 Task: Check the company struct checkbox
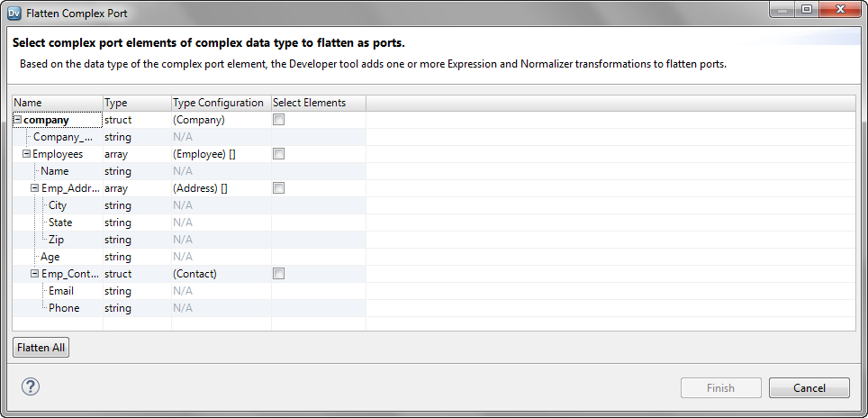pyautogui.click(x=278, y=120)
